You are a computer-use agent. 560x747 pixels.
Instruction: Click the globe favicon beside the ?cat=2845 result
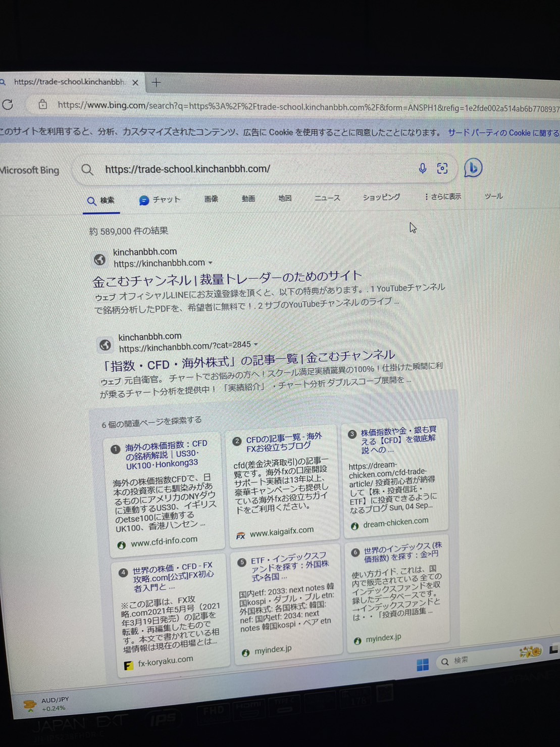pyautogui.click(x=105, y=345)
